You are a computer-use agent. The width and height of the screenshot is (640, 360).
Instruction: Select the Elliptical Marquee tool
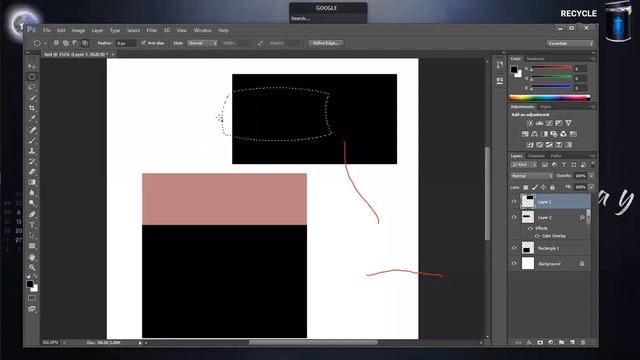pos(32,77)
